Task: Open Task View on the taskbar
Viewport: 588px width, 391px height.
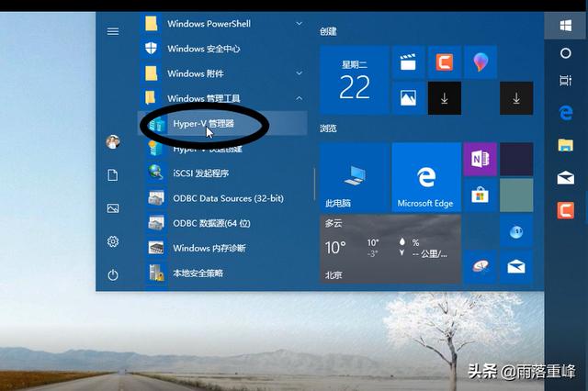Action: (x=566, y=80)
